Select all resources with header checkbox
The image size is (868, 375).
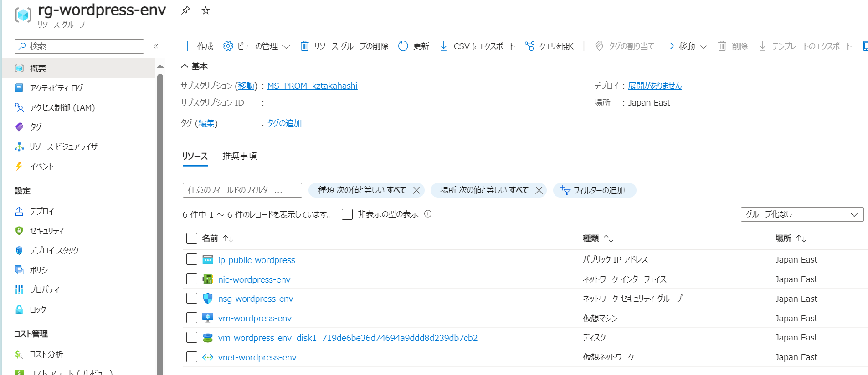(x=192, y=238)
